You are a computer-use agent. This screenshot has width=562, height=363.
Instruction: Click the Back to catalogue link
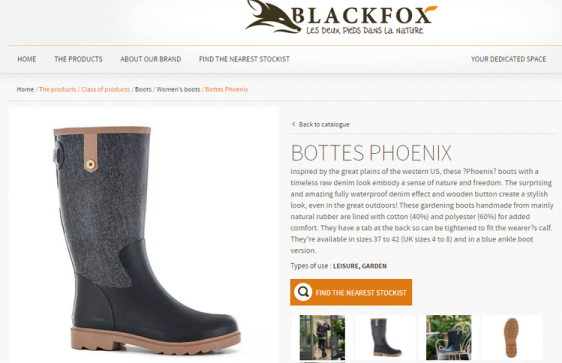click(x=324, y=124)
